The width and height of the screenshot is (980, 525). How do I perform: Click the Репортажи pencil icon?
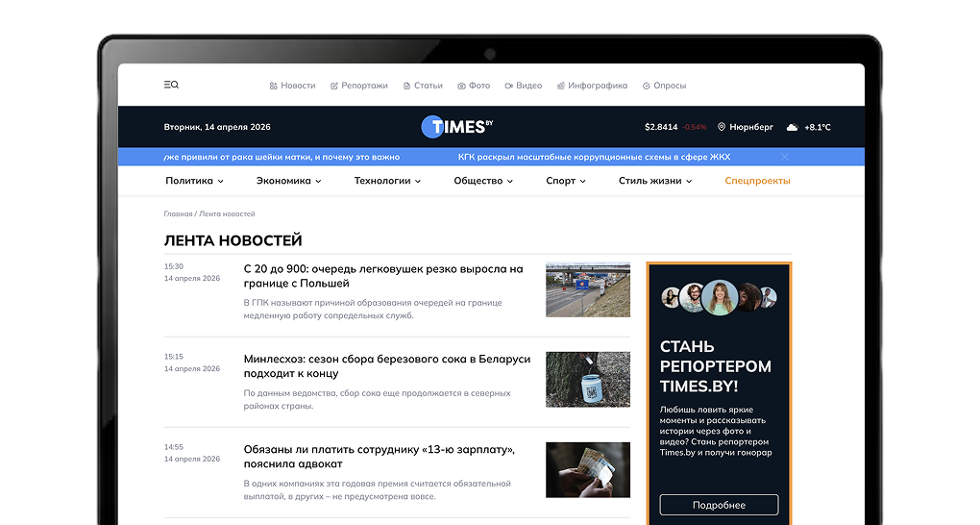click(334, 86)
